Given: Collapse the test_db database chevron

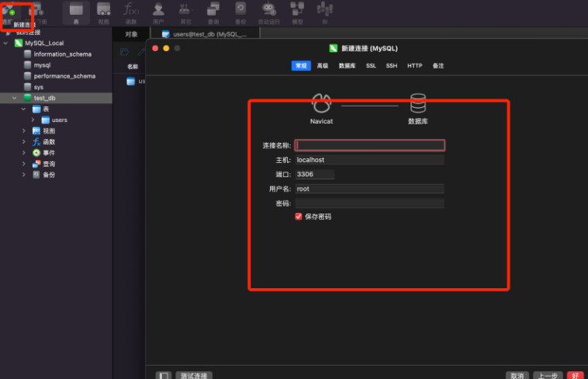Looking at the screenshot, I should tap(15, 98).
